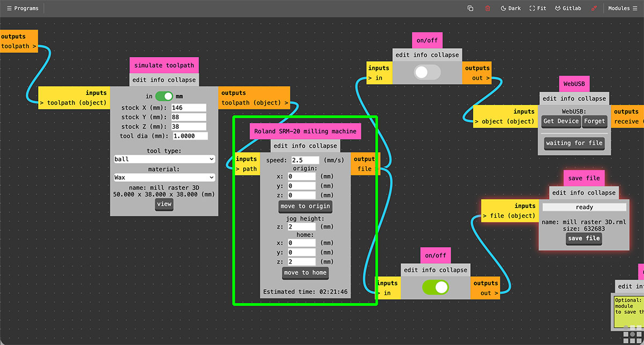Click the view button in simulate toolpath
This screenshot has width=644, height=345.
pos(164,204)
